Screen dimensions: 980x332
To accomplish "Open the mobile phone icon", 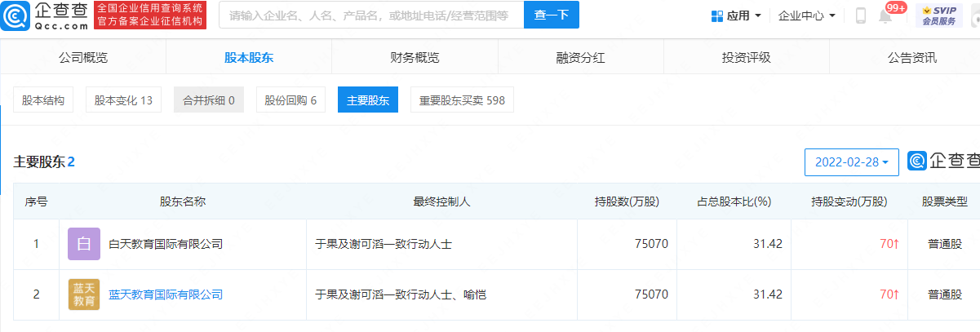I will 861,15.
